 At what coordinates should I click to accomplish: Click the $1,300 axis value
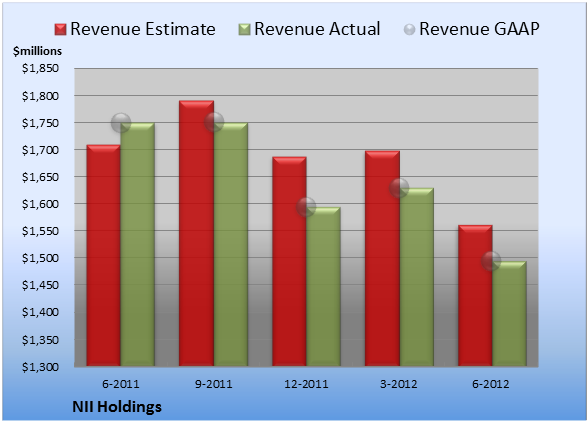pos(40,367)
